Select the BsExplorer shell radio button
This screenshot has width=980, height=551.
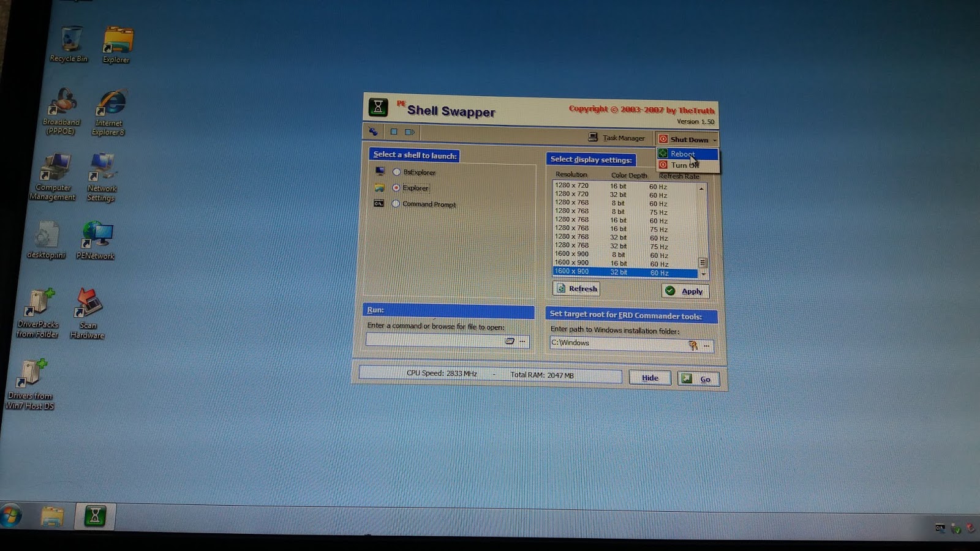tap(396, 172)
